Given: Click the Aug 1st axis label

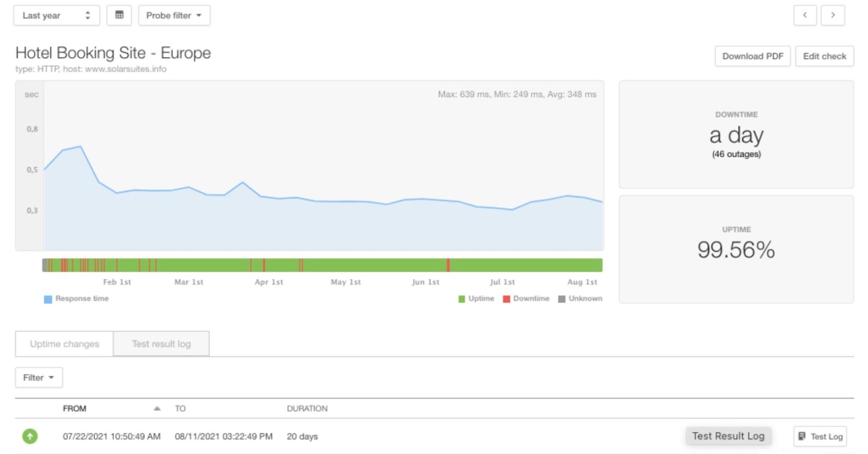Looking at the screenshot, I should tap(582, 282).
